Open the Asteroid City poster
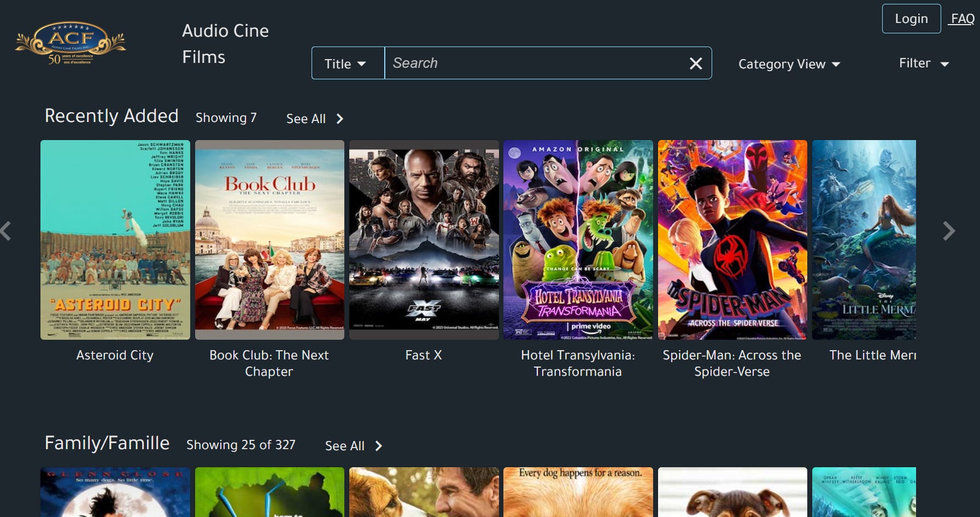The width and height of the screenshot is (980, 517). click(x=115, y=240)
